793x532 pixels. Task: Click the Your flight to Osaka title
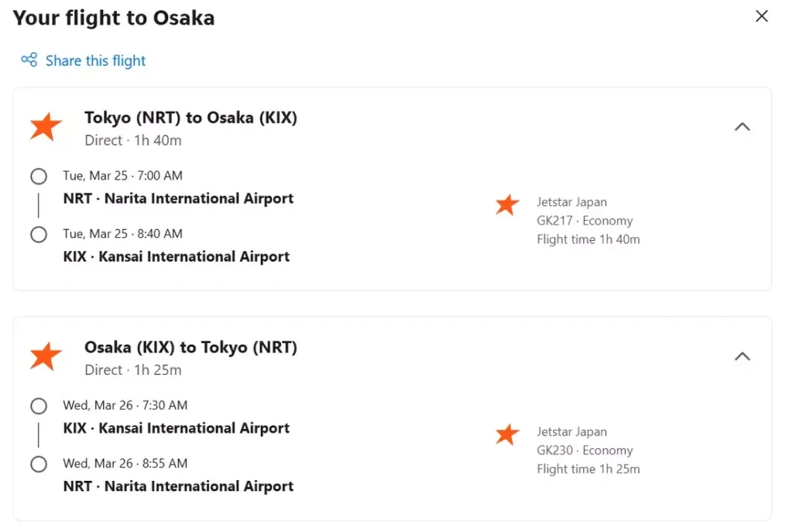[x=114, y=18]
